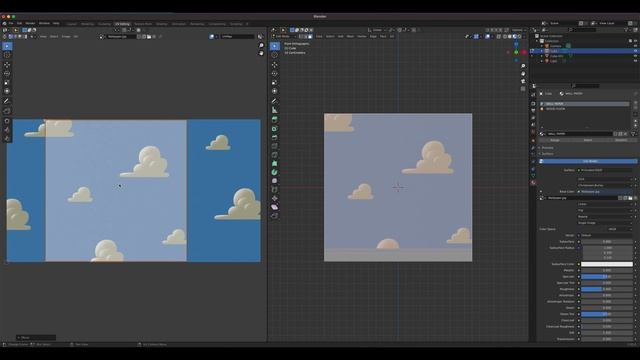This screenshot has width=640, height=360.
Task: Select the Annotate tool in UV editor
Action: [7, 101]
